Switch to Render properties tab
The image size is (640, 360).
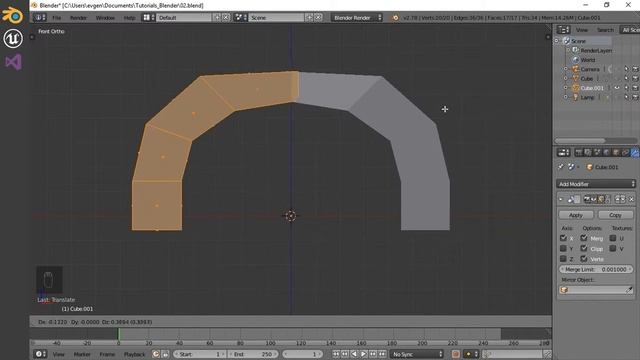tap(578, 153)
